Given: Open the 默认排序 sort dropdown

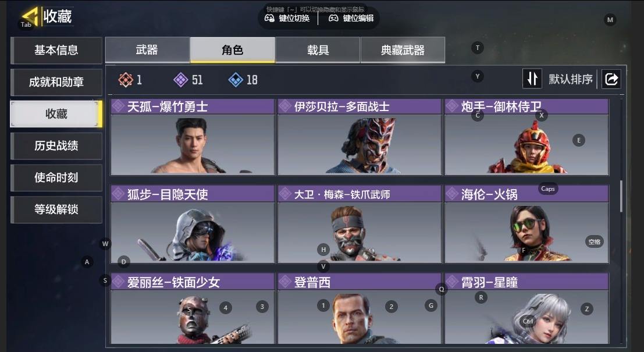Looking at the screenshot, I should point(571,79).
